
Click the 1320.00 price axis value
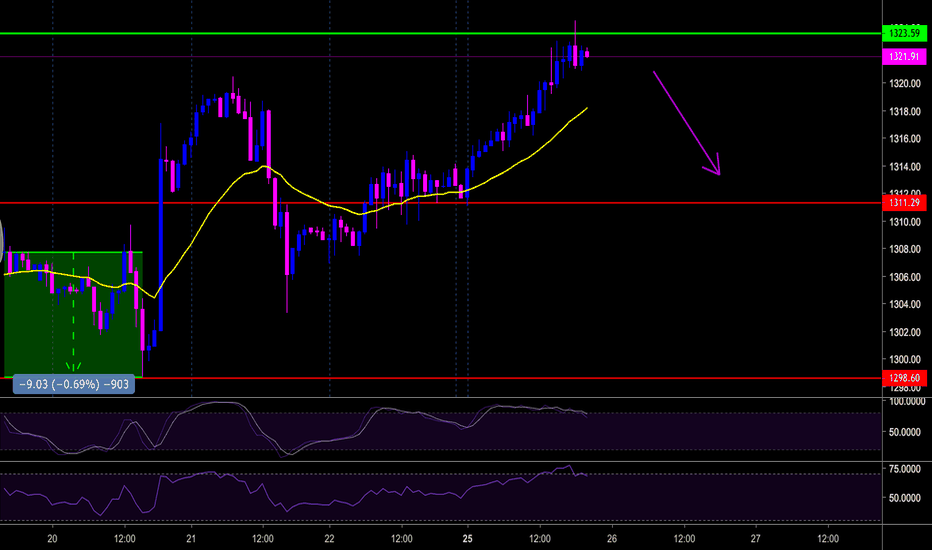905,83
